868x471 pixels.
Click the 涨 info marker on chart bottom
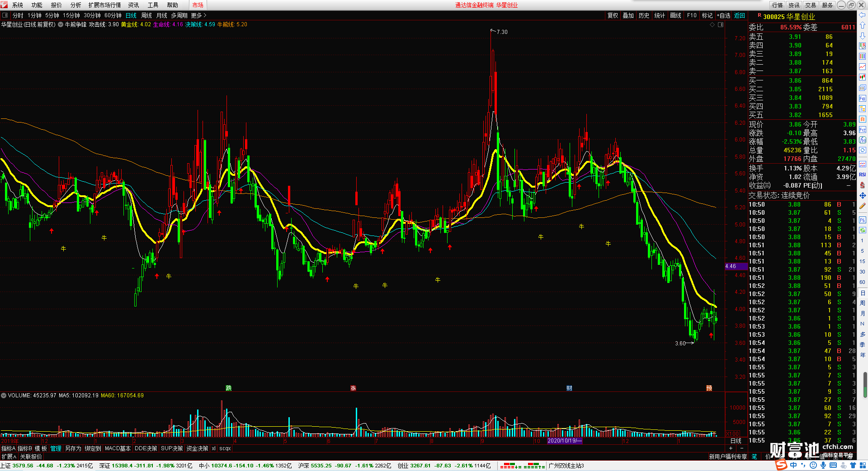(353, 388)
